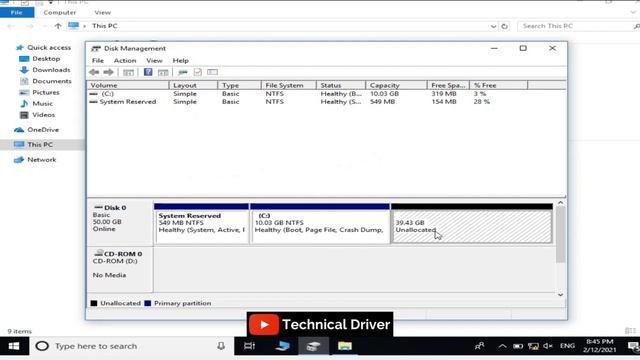Click 319 MB free space cell
The width and height of the screenshot is (640, 360).
pyautogui.click(x=444, y=94)
